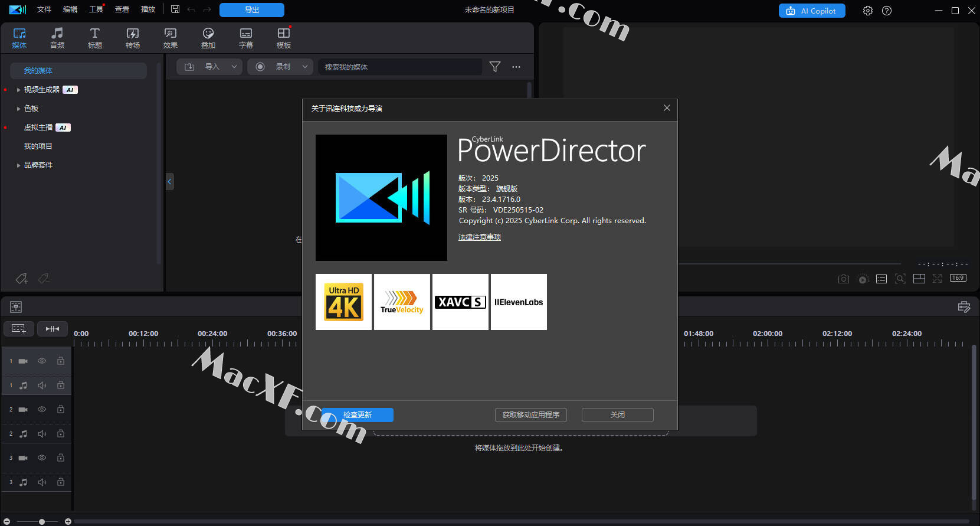This screenshot has width=980, height=526.
Task: Click the preview fullscreen expand icon
Action: 938,279
